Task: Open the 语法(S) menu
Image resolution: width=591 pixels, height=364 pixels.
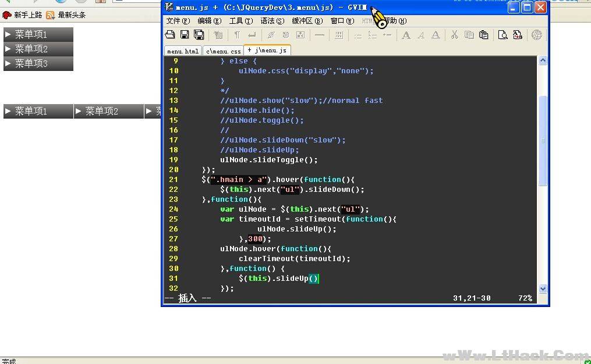Action: (273, 21)
